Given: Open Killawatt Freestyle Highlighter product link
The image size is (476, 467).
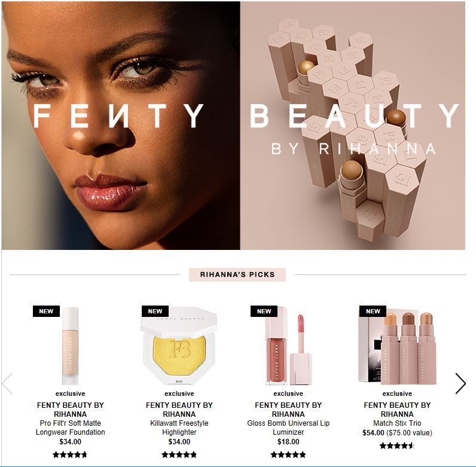Looking at the screenshot, I should (x=179, y=428).
